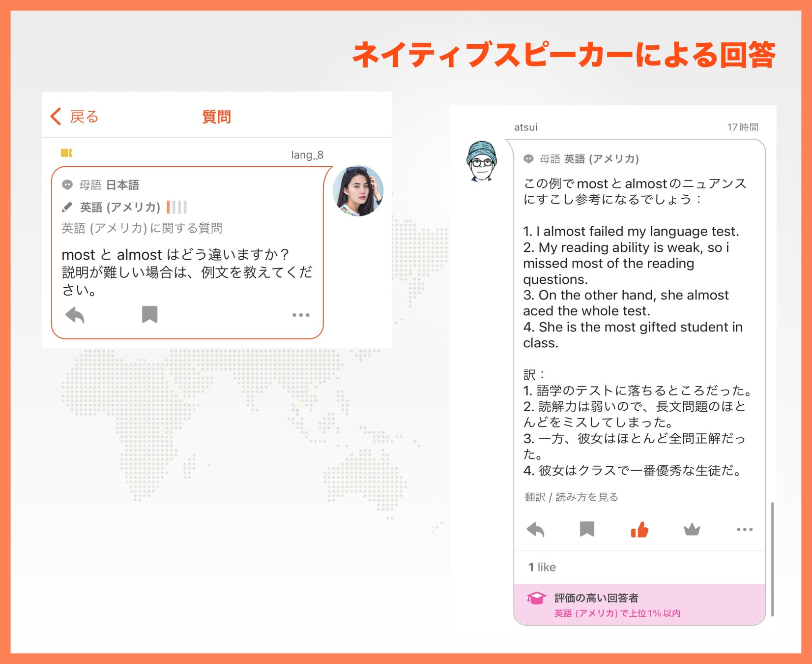This screenshot has width=812, height=664.
Task: Click the lang_8 username
Action: coord(307,155)
